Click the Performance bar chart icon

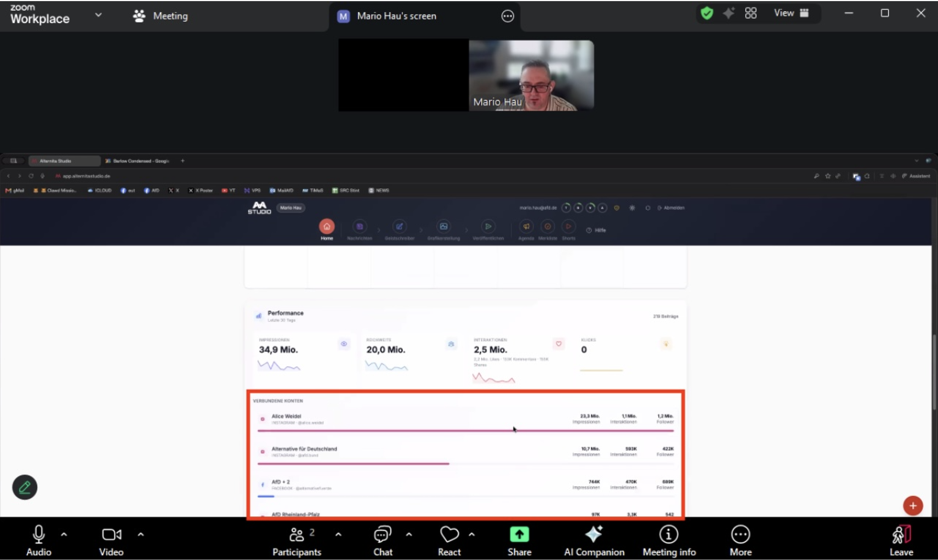point(259,316)
